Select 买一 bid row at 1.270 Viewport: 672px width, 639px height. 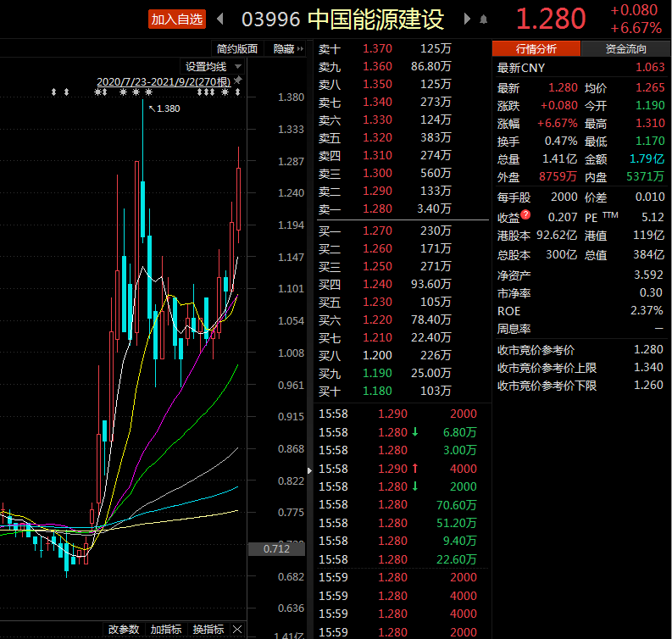pyautogui.click(x=402, y=231)
